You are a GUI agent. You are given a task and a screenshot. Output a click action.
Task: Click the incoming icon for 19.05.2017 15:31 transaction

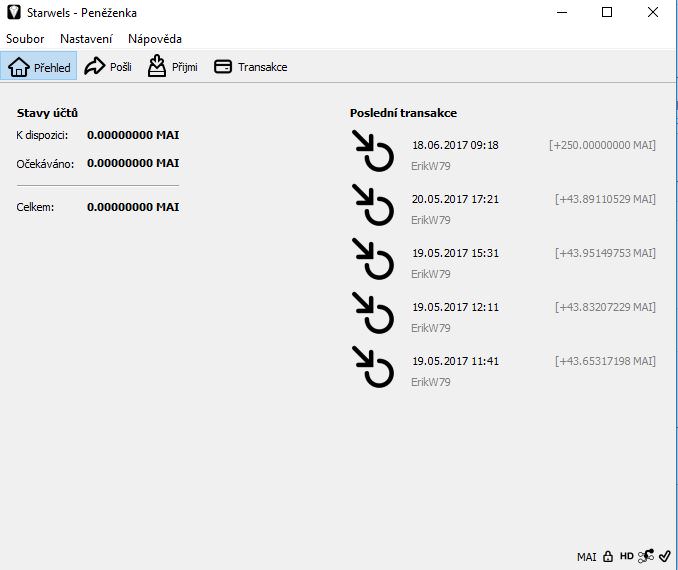point(373,259)
